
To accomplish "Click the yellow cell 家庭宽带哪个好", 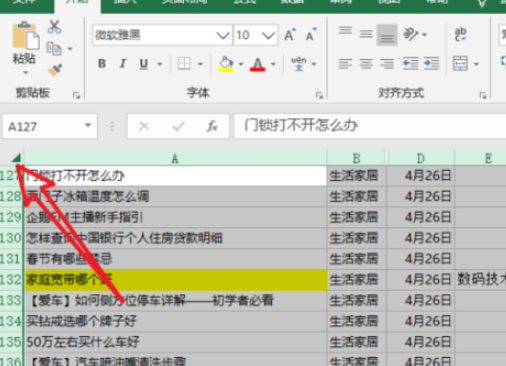I will pos(175,280).
